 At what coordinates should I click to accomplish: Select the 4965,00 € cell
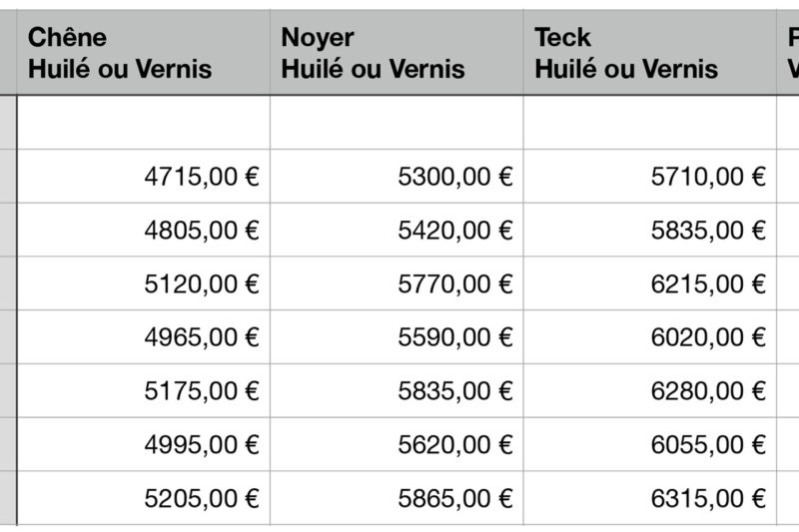[143, 337]
